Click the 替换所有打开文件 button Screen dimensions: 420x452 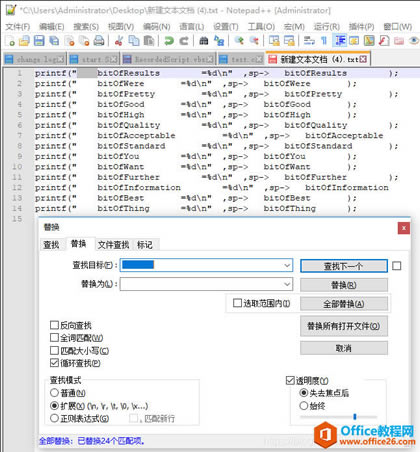[x=344, y=326]
